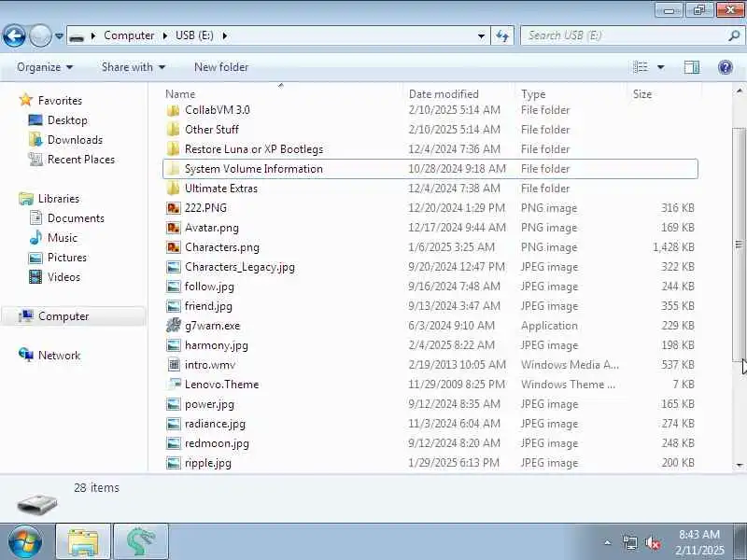Open recent pages dropdown arrow
The image size is (747, 560).
[x=59, y=36]
